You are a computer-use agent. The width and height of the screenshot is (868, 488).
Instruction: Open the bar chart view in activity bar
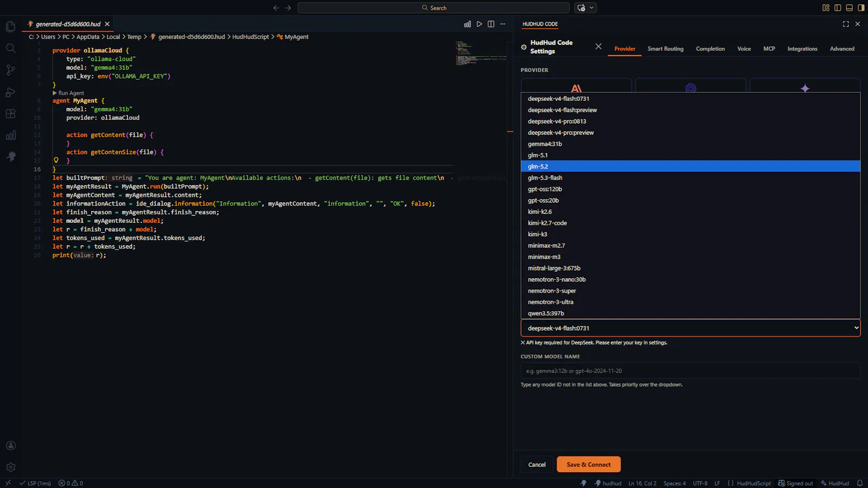pyautogui.click(x=10, y=136)
